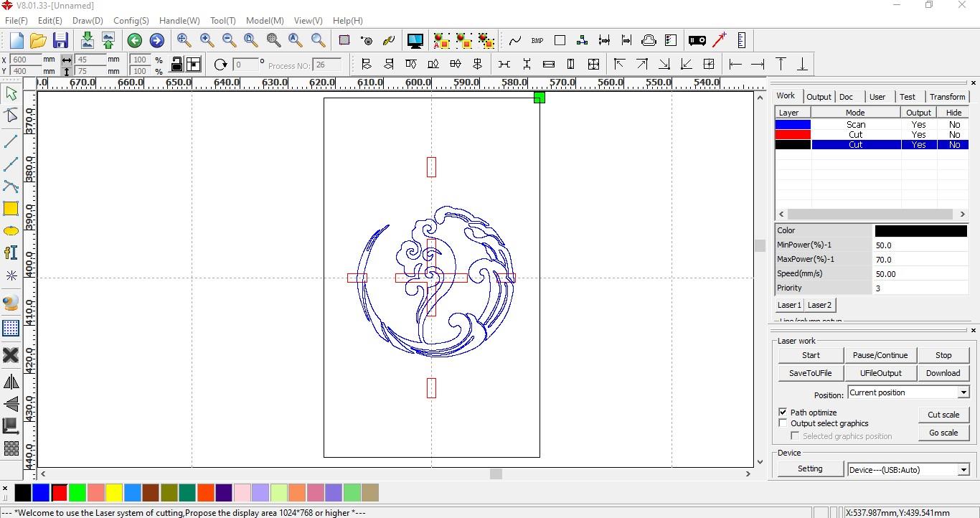Click the Import icon
980x518 pixels.
[x=87, y=40]
